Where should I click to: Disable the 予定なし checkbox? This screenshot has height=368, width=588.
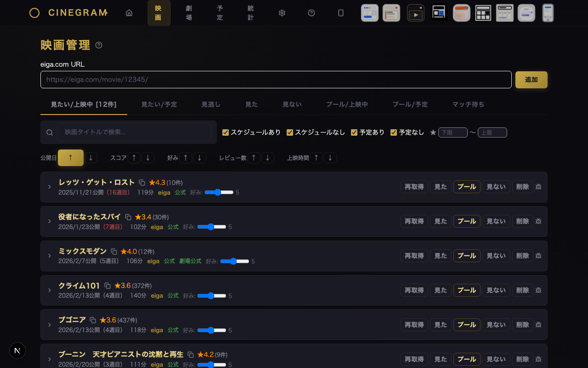[394, 132]
